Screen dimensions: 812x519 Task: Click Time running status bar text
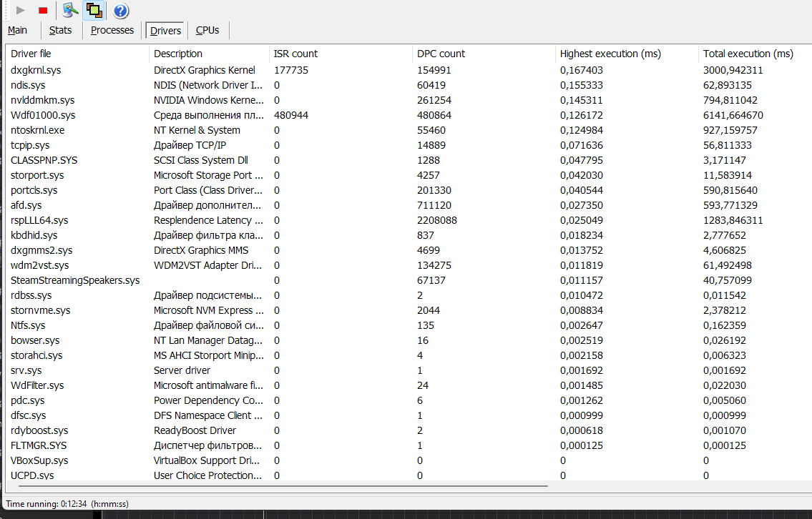coord(67,503)
